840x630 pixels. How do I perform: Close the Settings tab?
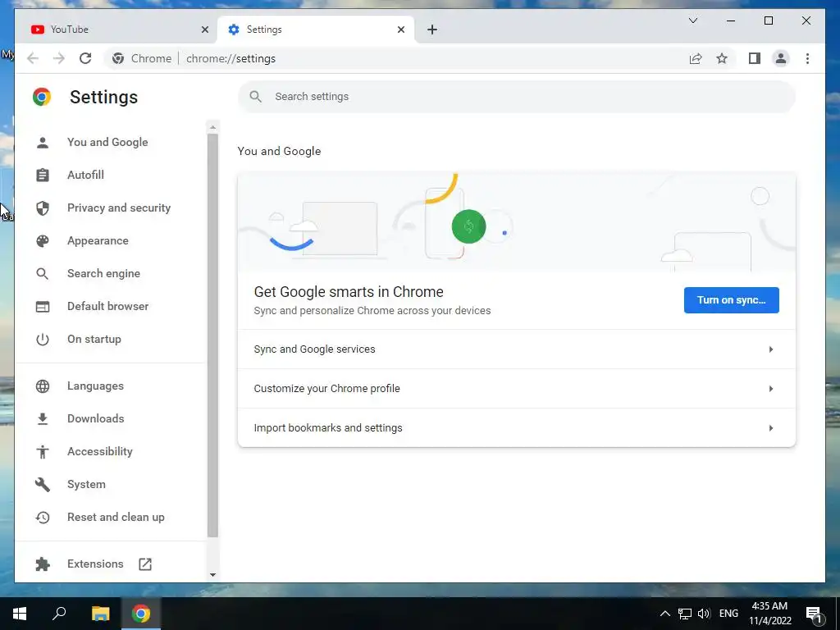click(400, 30)
